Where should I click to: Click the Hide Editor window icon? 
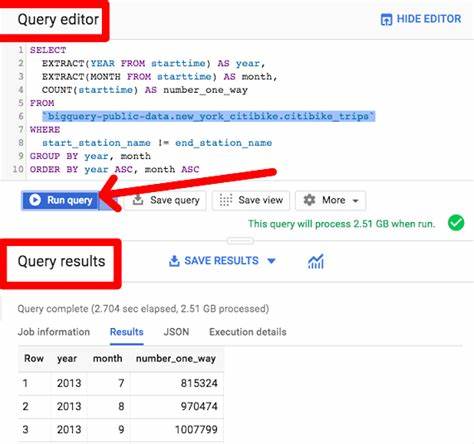(386, 20)
